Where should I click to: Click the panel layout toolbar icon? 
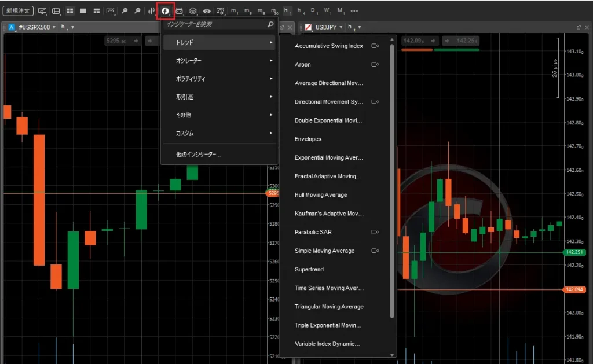56,11
